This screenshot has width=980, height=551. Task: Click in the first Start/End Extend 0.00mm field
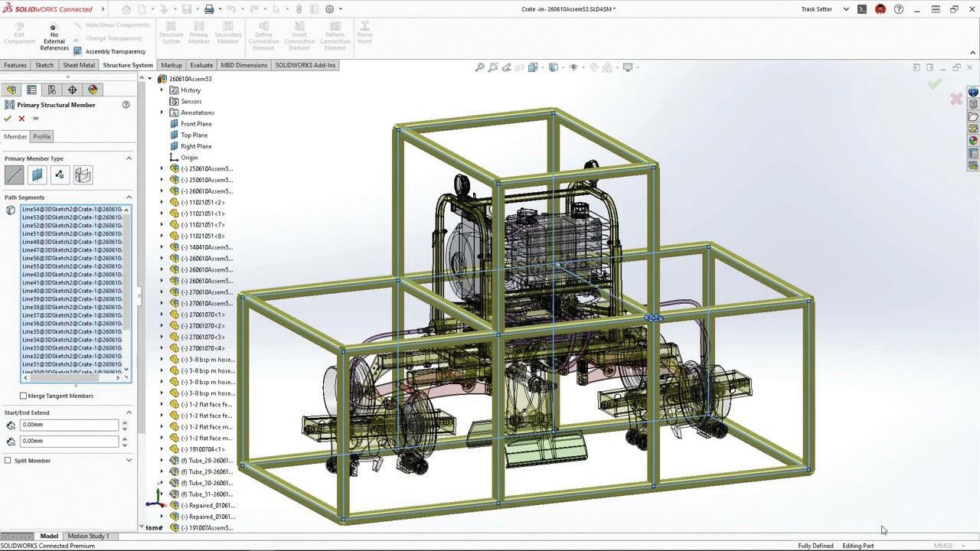pyautogui.click(x=69, y=425)
